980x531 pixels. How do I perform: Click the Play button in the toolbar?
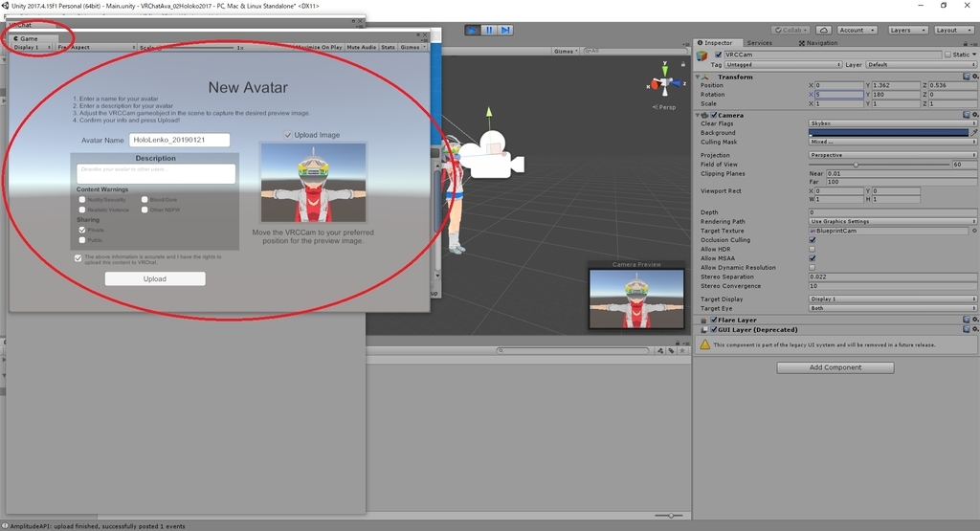(x=473, y=30)
